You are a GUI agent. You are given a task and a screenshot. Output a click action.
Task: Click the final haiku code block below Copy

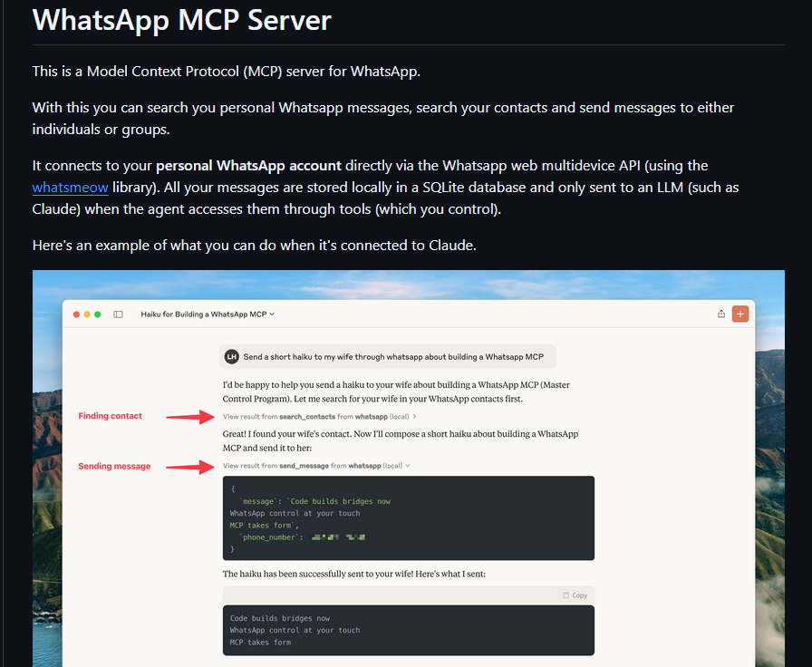pyautogui.click(x=409, y=630)
